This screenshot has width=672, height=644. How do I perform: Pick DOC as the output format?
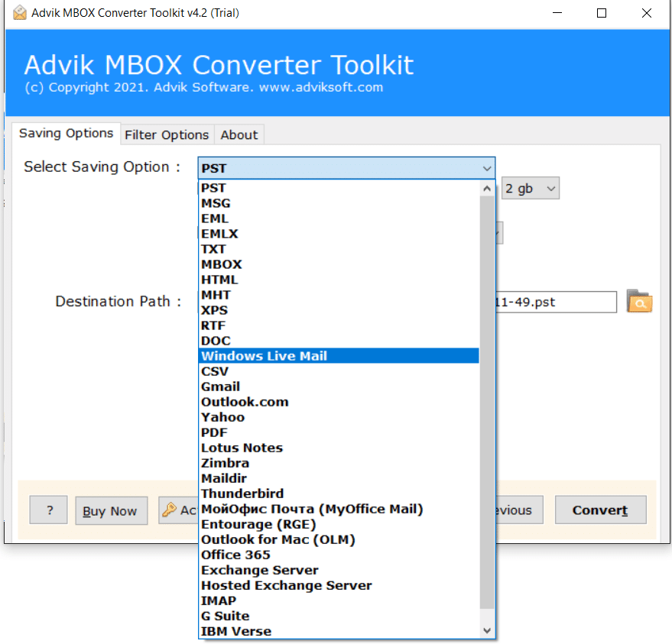[339, 341]
